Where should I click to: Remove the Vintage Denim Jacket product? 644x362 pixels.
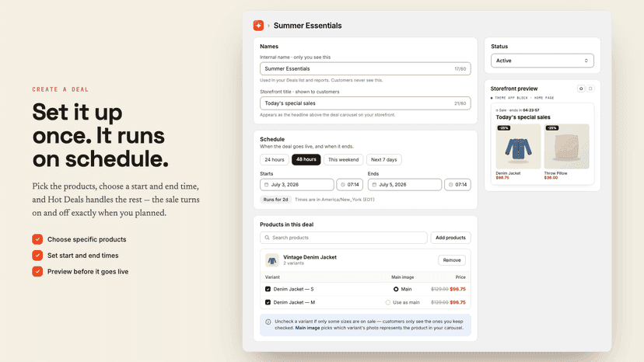[452, 260]
